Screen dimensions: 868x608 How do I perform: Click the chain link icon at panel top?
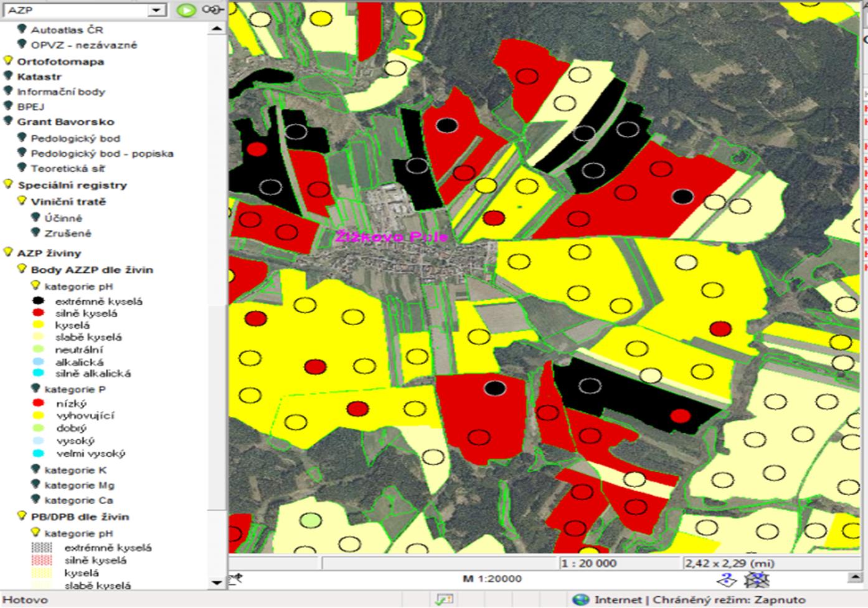212,10
